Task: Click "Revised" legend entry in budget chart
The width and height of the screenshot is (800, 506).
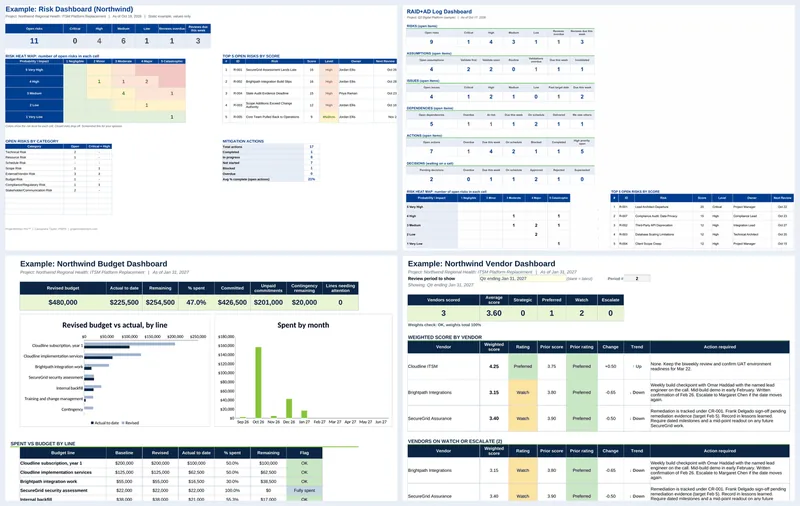Action: pos(130,423)
